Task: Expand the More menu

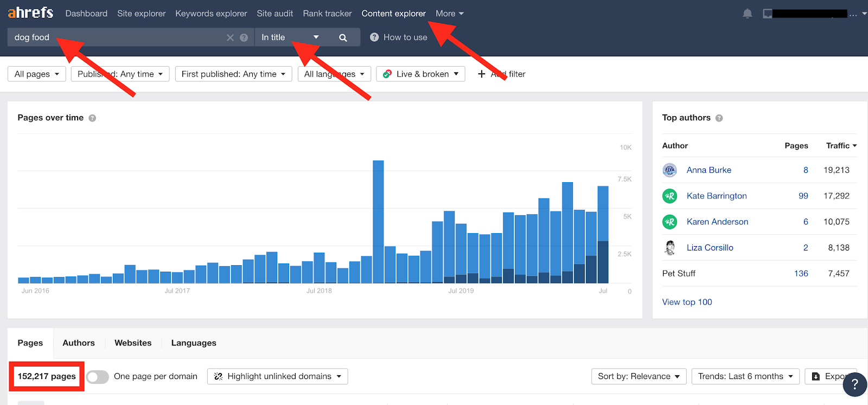Action: pos(449,14)
